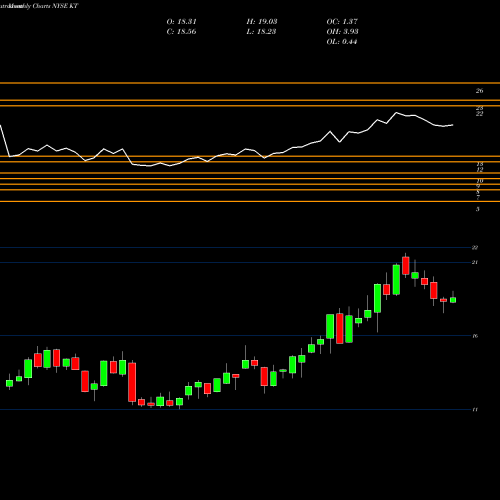Click the '3' level label below orange lines

click(478, 209)
